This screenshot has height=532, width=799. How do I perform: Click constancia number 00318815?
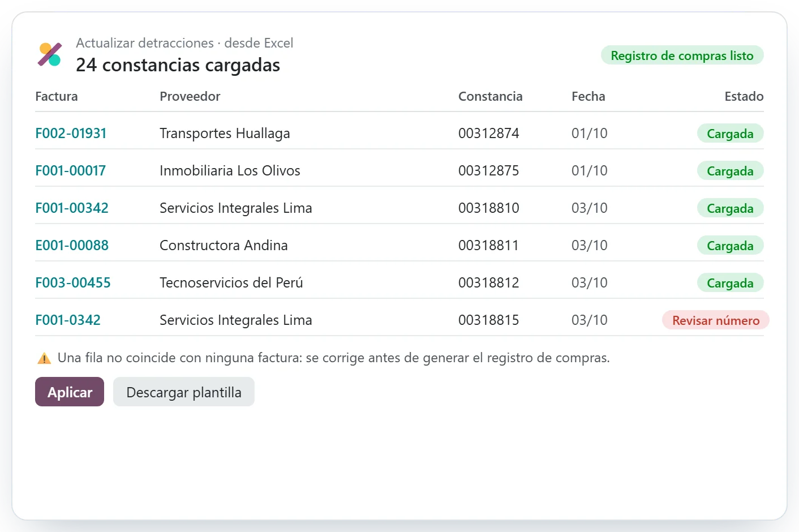click(x=489, y=320)
